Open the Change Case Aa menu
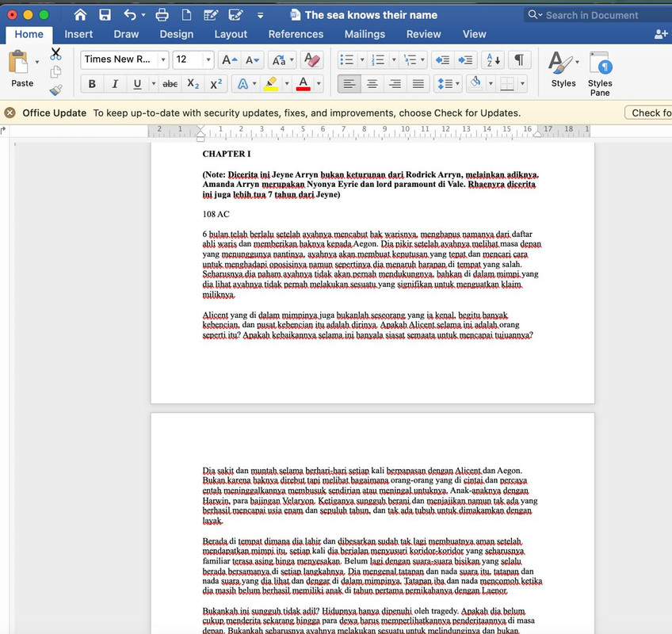 (x=283, y=60)
